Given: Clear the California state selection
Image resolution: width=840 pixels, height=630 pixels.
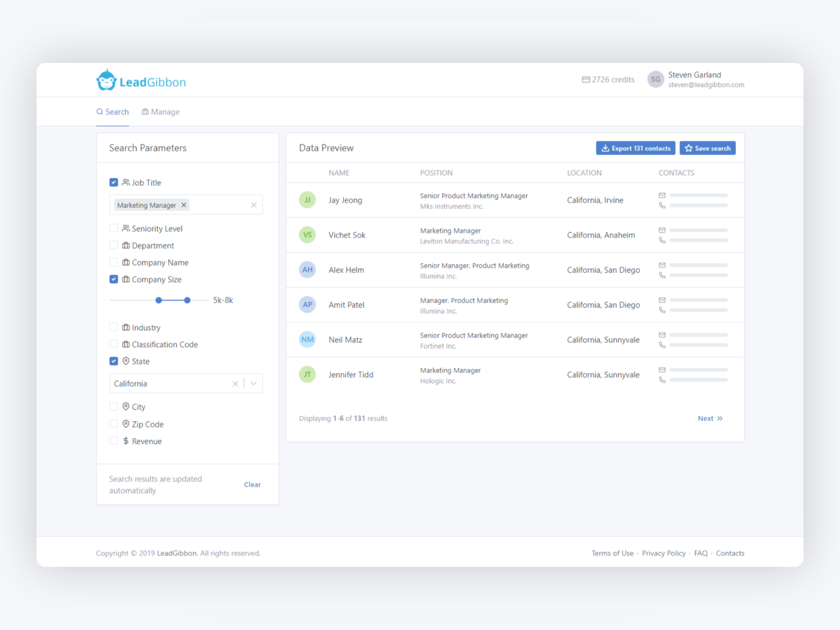Looking at the screenshot, I should (x=235, y=384).
